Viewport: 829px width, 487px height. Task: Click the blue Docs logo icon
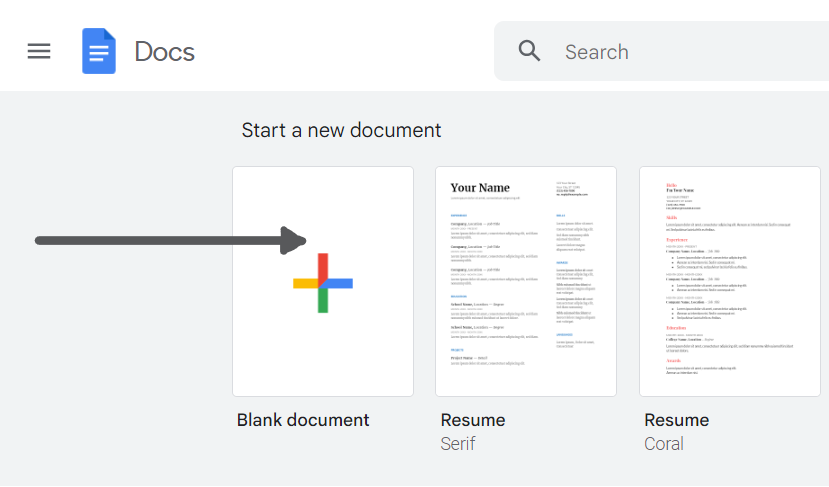[x=99, y=51]
